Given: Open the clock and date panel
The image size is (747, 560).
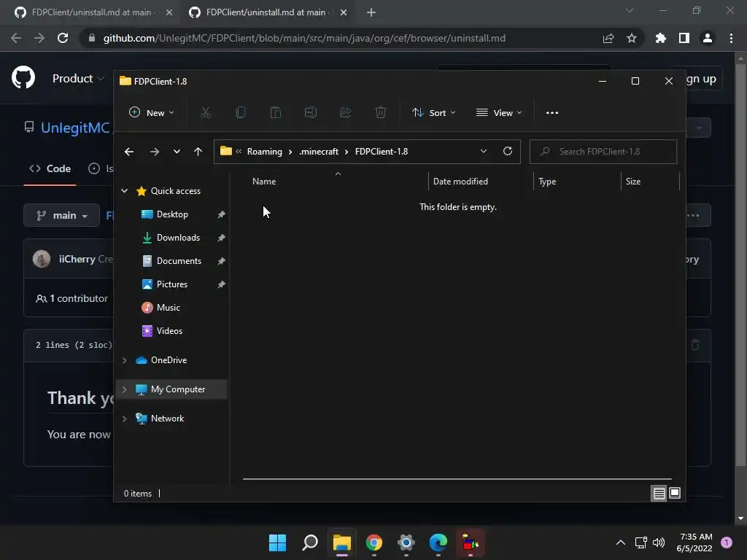Looking at the screenshot, I should (694, 542).
